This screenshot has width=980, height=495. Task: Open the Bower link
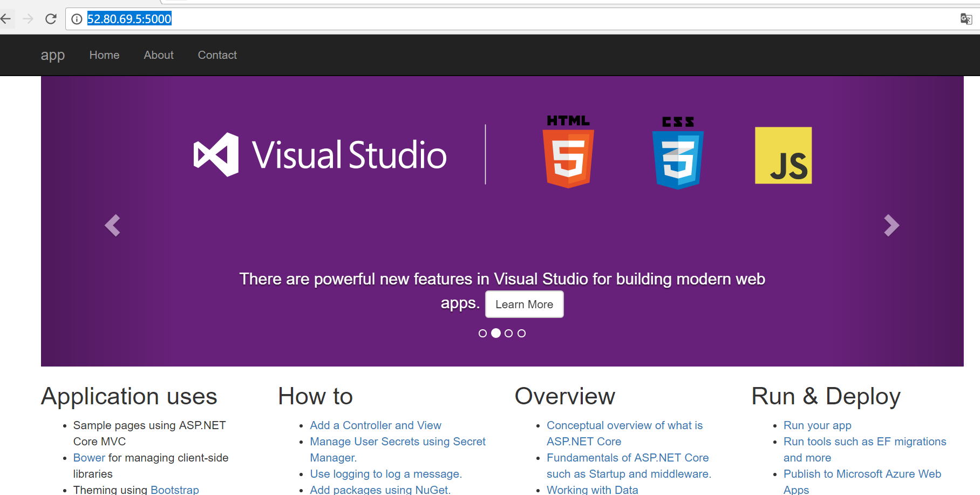pyautogui.click(x=89, y=458)
